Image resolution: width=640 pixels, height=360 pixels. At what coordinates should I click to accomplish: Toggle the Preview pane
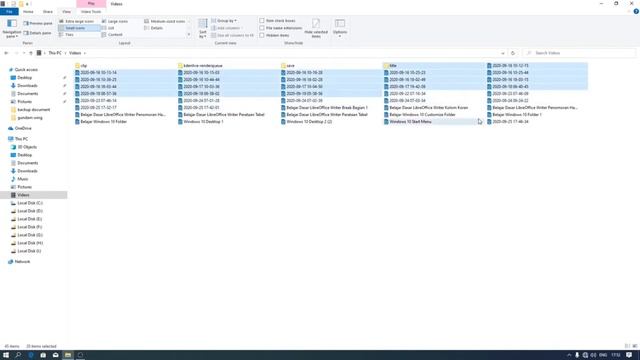(38, 24)
